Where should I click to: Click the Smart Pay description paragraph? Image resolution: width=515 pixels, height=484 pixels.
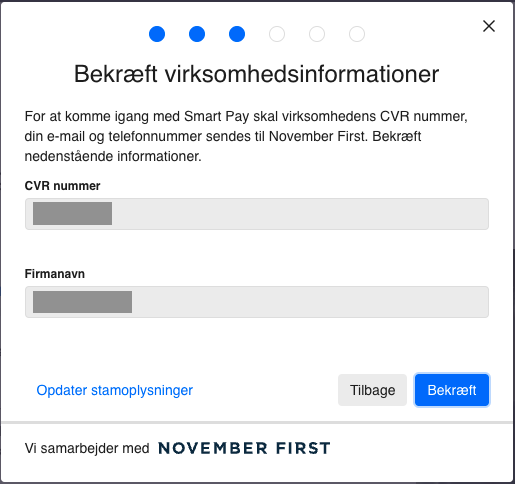(x=246, y=136)
